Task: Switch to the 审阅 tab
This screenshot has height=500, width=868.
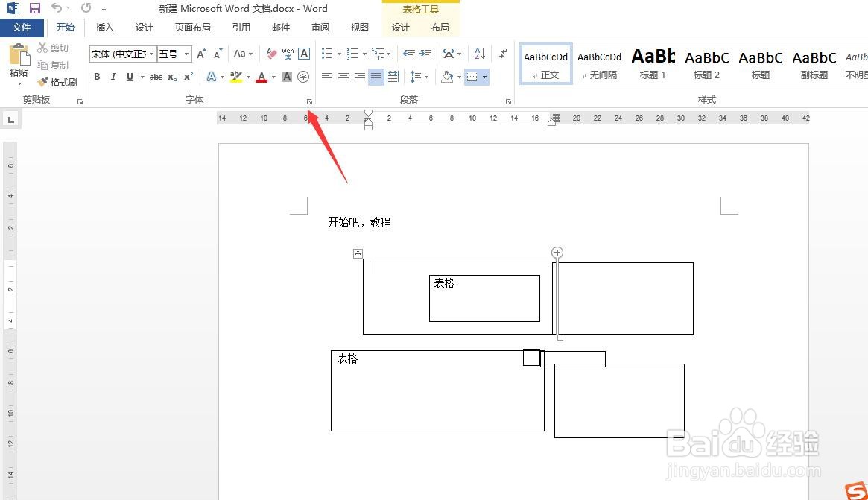Action: point(320,27)
